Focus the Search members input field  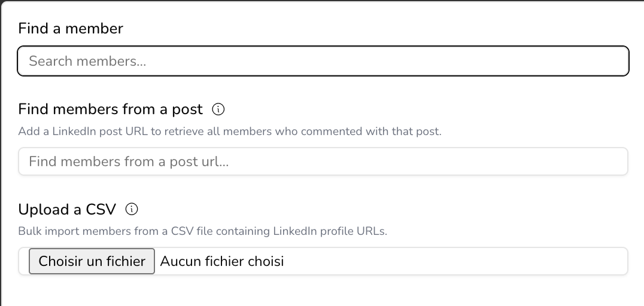pyautogui.click(x=323, y=61)
